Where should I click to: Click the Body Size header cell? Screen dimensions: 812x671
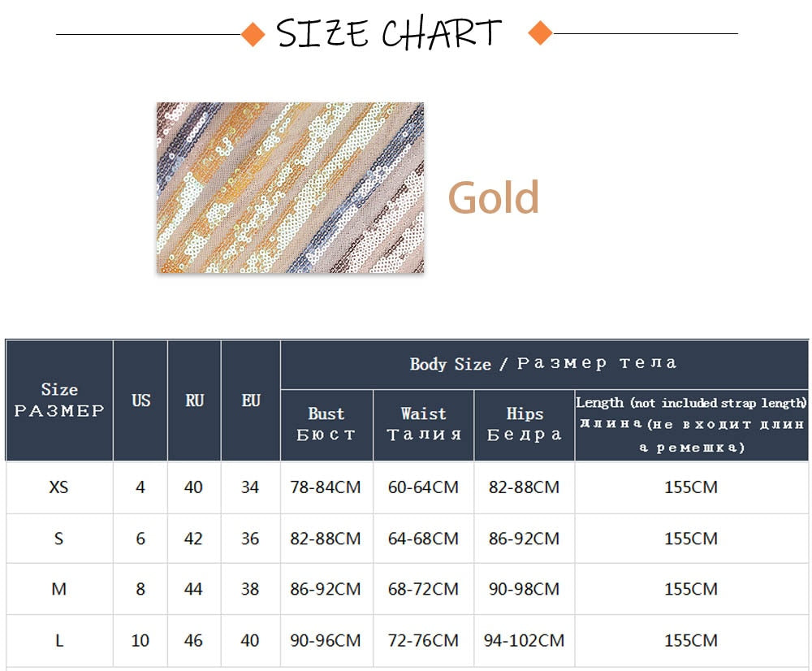click(543, 364)
